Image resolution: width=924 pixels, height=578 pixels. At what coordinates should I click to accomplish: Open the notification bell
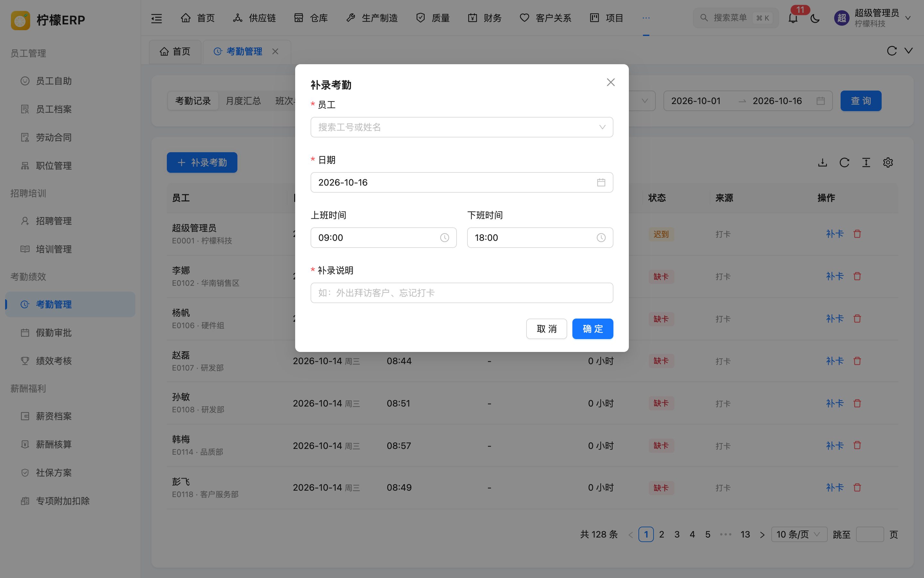coord(793,18)
